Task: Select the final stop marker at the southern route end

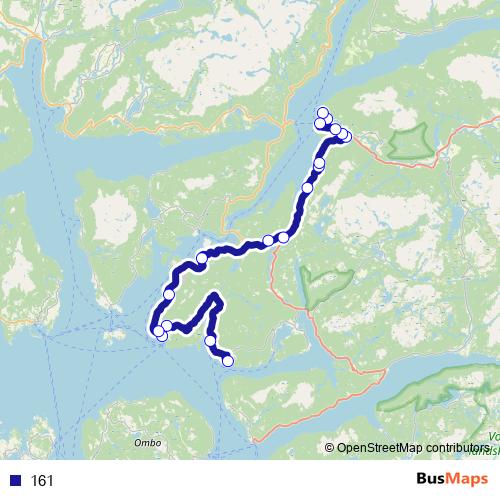Action: click(228, 361)
